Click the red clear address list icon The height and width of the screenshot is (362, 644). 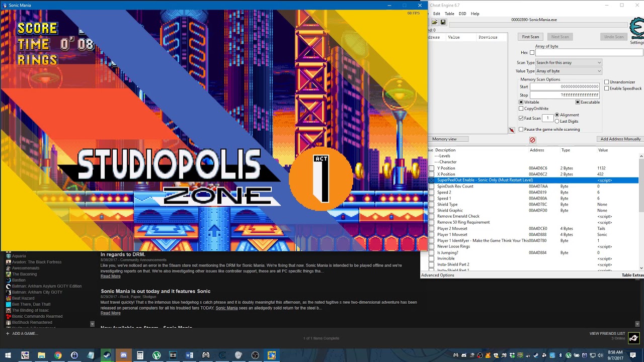[x=532, y=140]
